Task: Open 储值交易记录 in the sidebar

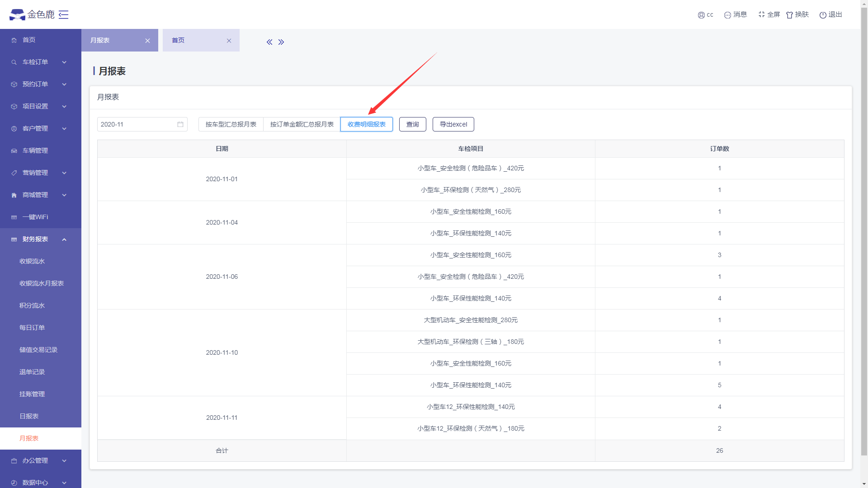Action: point(41,350)
